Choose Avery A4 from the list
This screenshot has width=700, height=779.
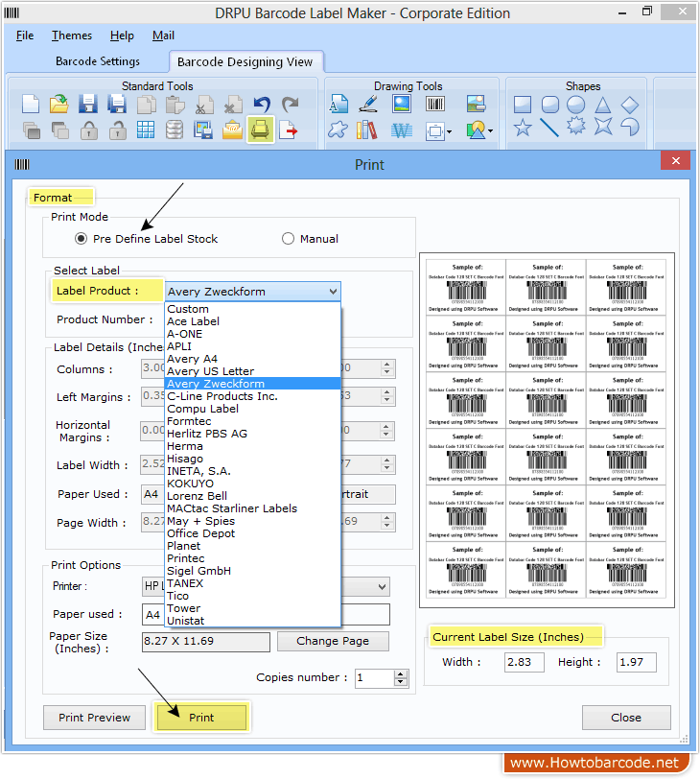pos(253,359)
